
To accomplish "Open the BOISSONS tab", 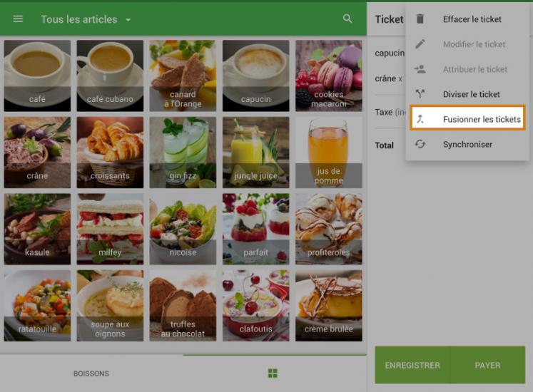I will tap(91, 373).
